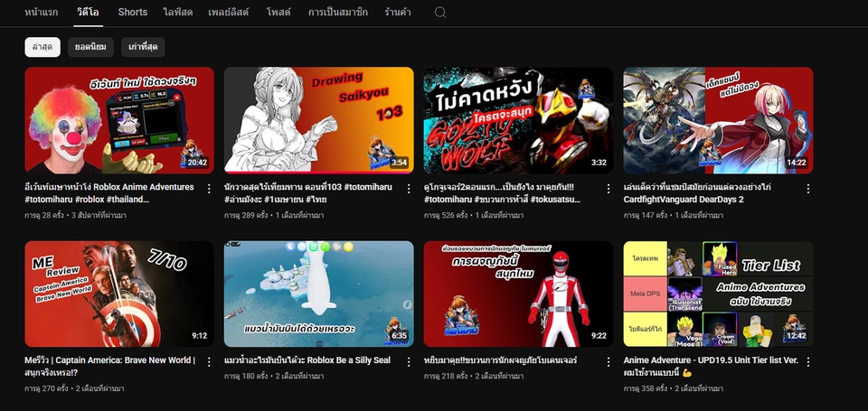This screenshot has height=411, width=868.
Task: Go to the ร้านค้า (Store) tab
Action: [398, 12]
